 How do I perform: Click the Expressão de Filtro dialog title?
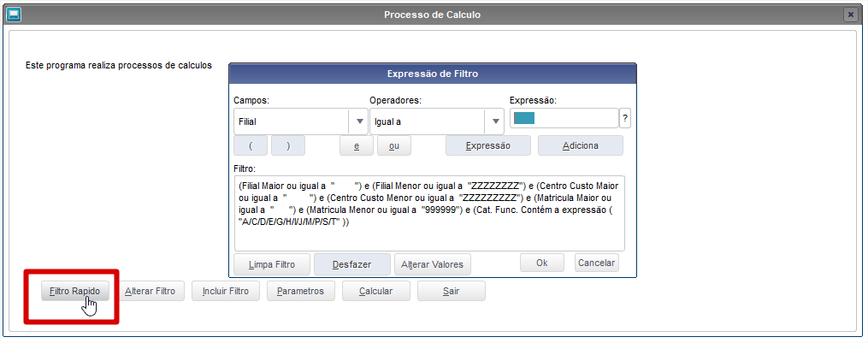[x=433, y=74]
